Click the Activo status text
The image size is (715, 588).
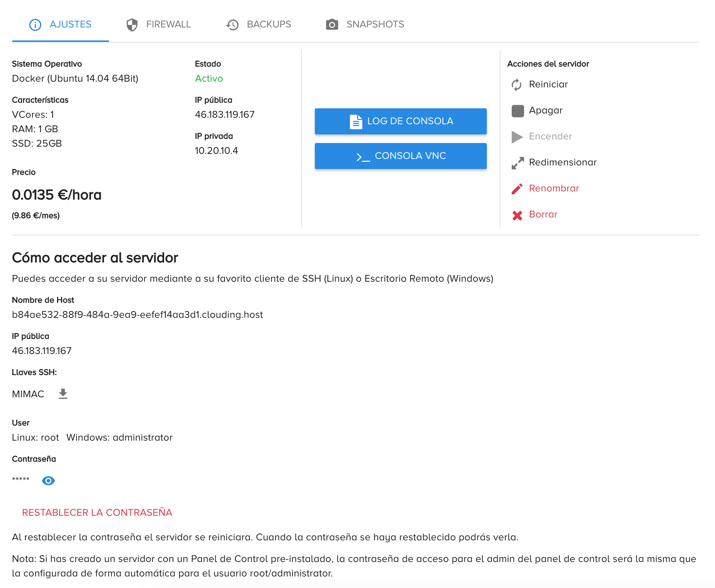[209, 78]
